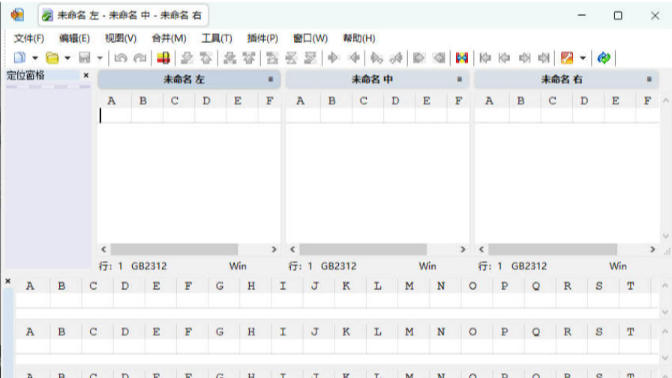Click Win line-ending in middle pane status
Screen dimensions: 672x378
tap(427, 266)
